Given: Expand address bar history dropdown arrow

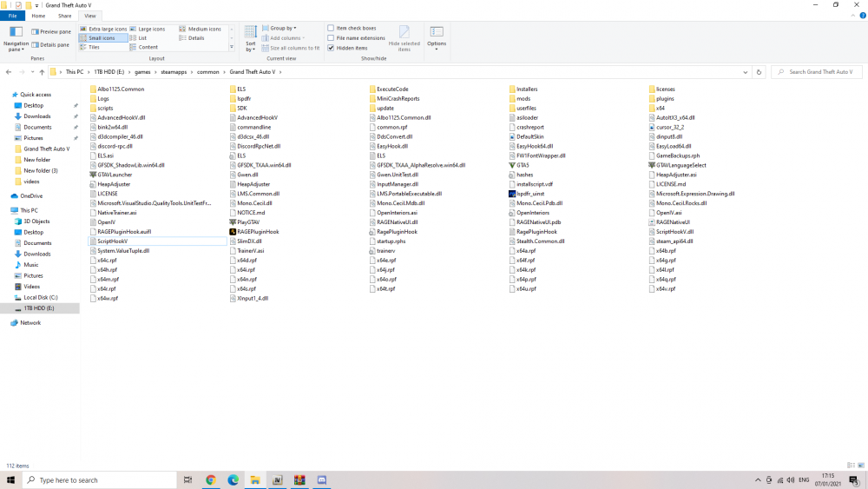Looking at the screenshot, I should tap(745, 72).
